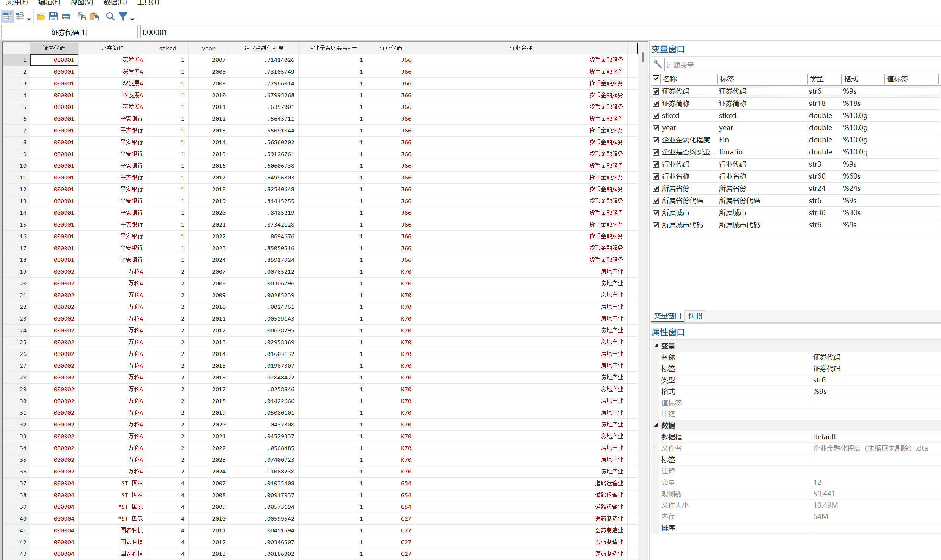Viewport: 941px width, 560px height.
Task: Uncheck the stkcd variable checkbox
Action: (x=656, y=116)
